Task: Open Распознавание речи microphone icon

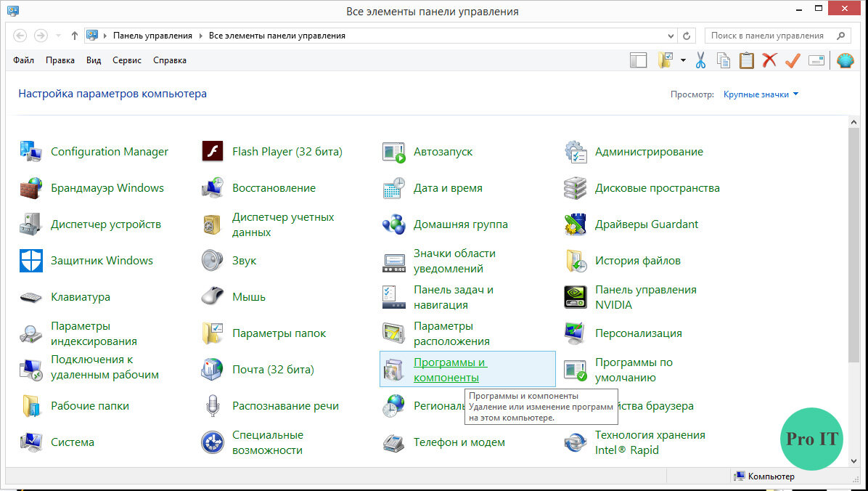Action: tap(212, 406)
